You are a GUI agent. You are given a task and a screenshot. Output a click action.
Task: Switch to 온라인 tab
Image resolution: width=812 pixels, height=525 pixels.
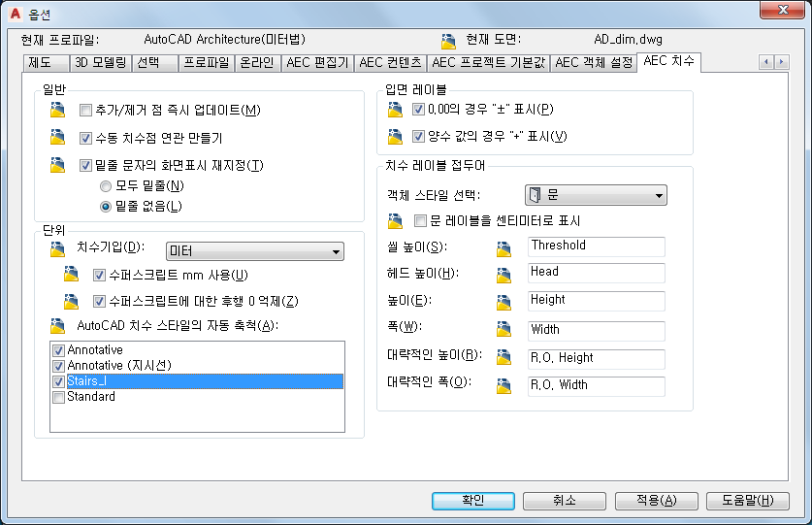tap(258, 63)
